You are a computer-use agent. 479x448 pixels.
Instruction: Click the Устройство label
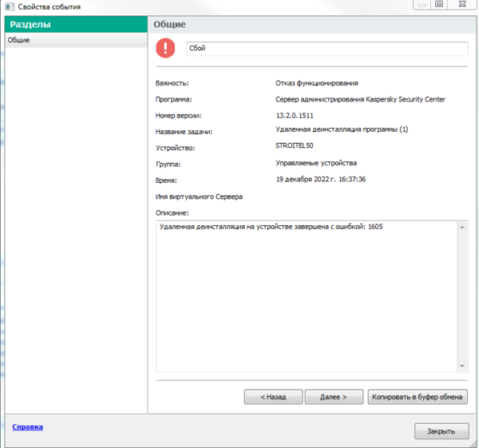(x=176, y=148)
